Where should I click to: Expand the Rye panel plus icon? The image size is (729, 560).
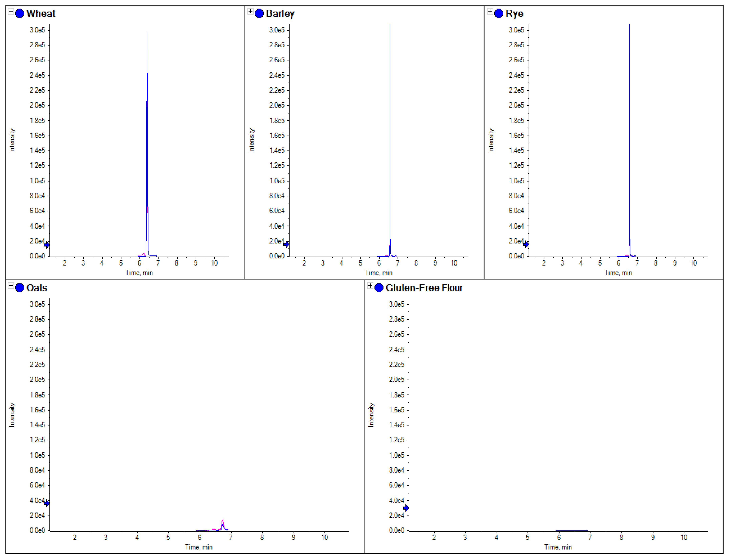pos(490,12)
